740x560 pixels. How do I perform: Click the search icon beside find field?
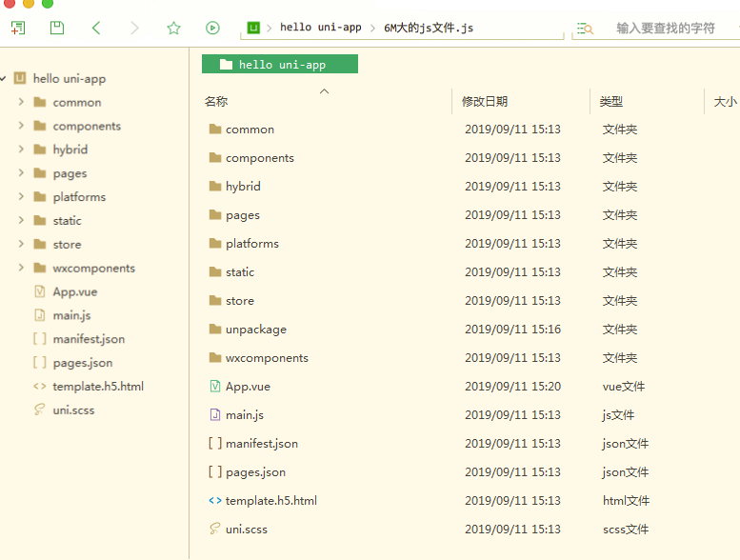click(x=585, y=29)
